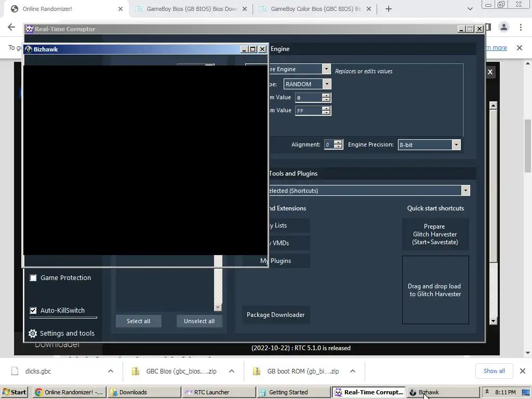Image resolution: width=532 pixels, height=399 pixels.
Task: Expand the corruption engine dropdown
Action: click(326, 69)
